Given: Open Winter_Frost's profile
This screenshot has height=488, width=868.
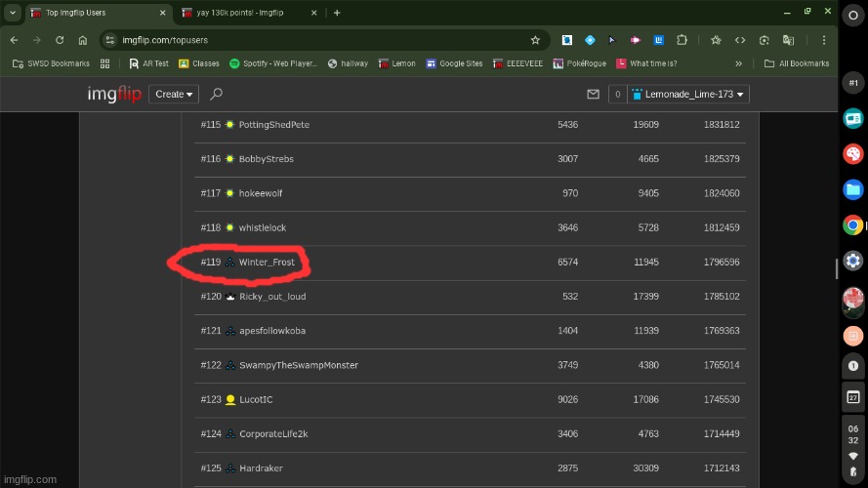Looking at the screenshot, I should (x=267, y=262).
